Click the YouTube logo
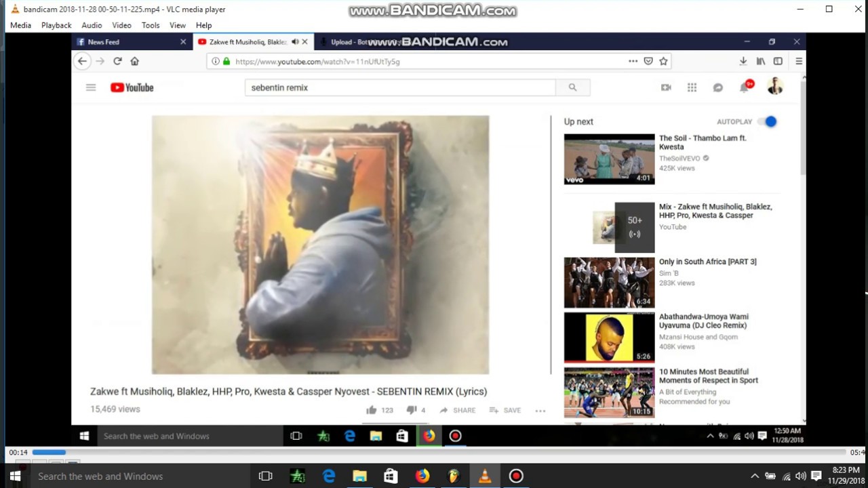The width and height of the screenshot is (868, 488). [x=132, y=87]
